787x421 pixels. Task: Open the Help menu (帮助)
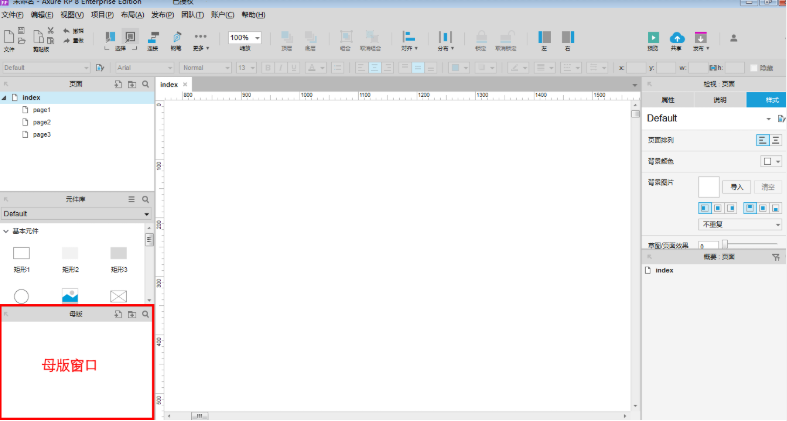[x=253, y=15]
